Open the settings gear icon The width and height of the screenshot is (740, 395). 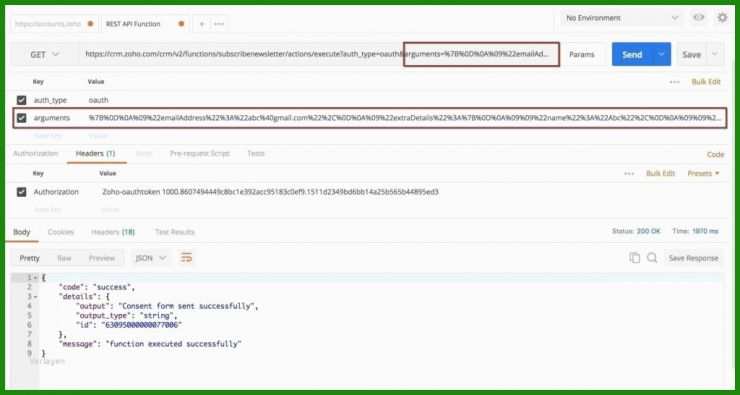click(722, 18)
